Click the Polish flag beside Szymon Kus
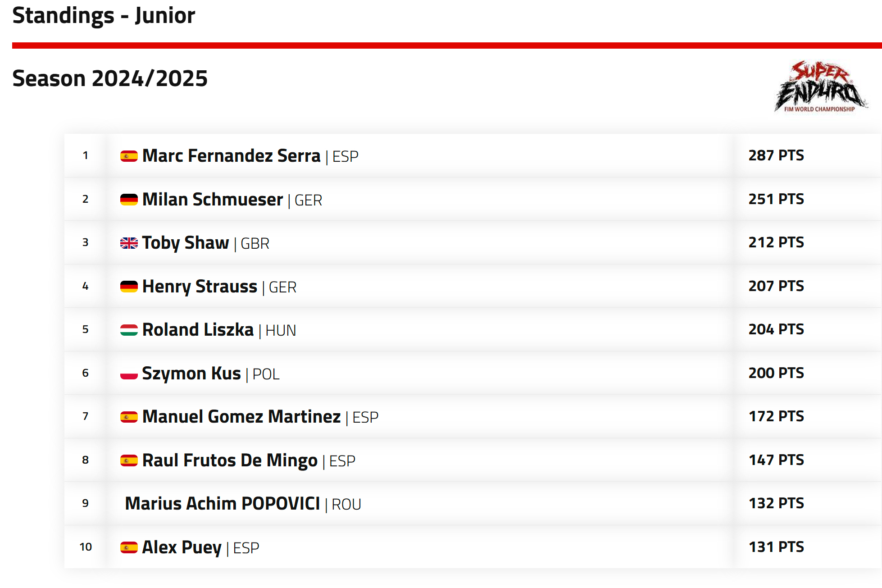 129,374
